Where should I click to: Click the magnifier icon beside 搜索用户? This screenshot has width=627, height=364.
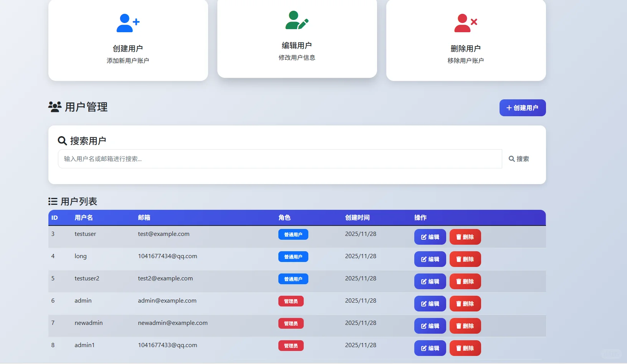click(x=62, y=140)
